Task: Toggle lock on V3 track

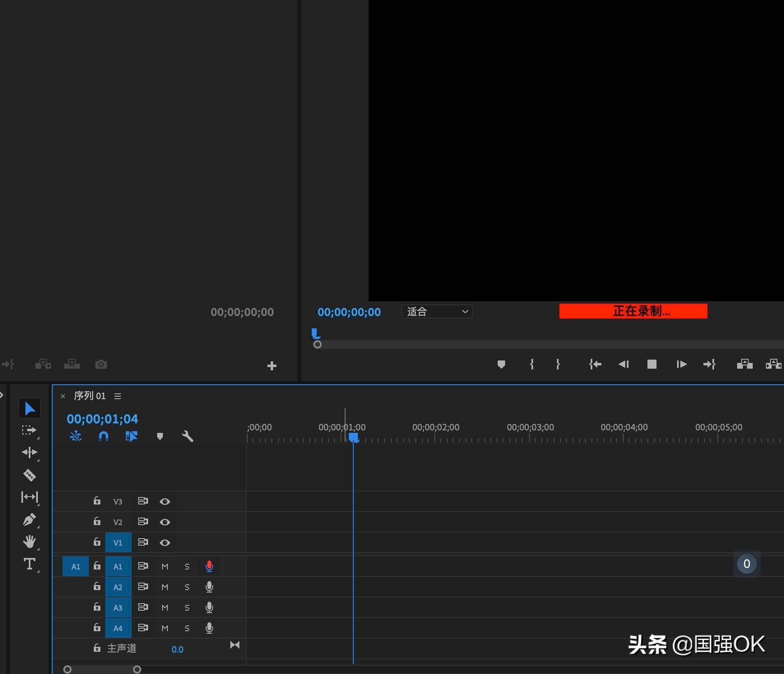Action: click(97, 501)
